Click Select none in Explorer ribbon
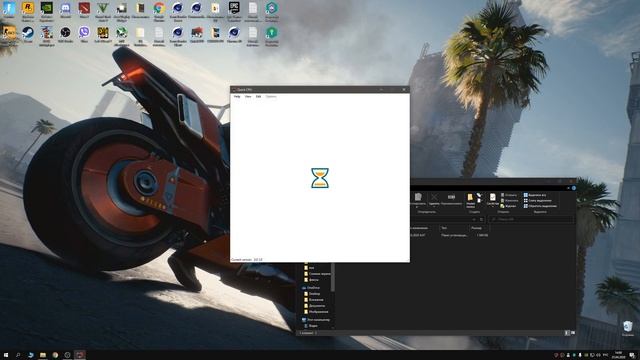 click(538, 200)
